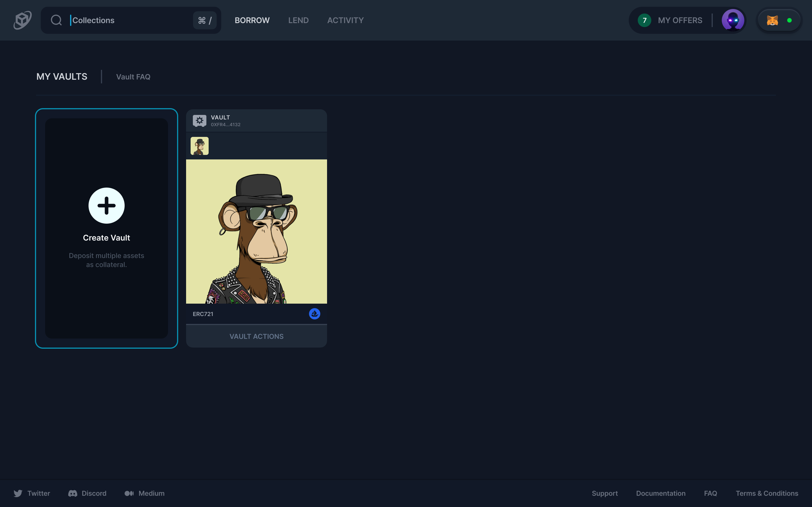Screen dimensions: 812x507
Task: Click the VAULT ACTIONS button
Action: [x=256, y=336]
